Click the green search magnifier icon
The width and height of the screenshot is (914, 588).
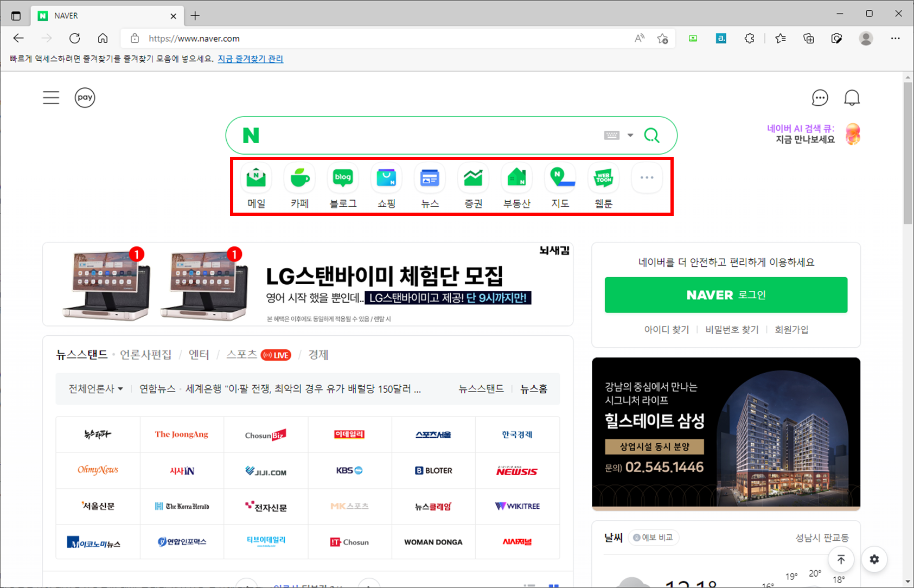click(x=651, y=135)
